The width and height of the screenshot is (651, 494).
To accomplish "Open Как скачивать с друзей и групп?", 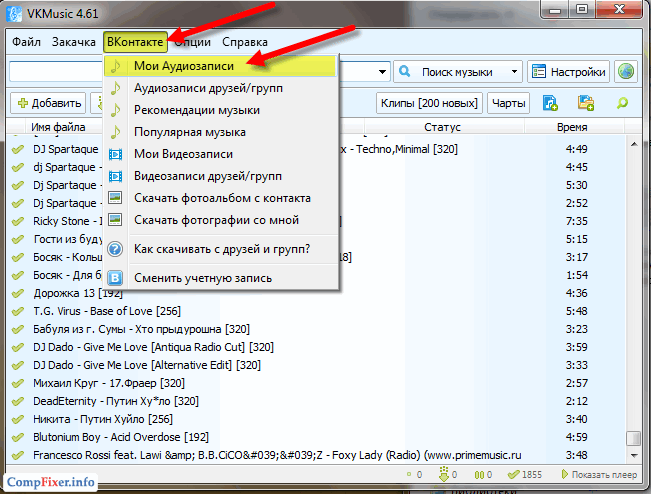I will pos(220,249).
